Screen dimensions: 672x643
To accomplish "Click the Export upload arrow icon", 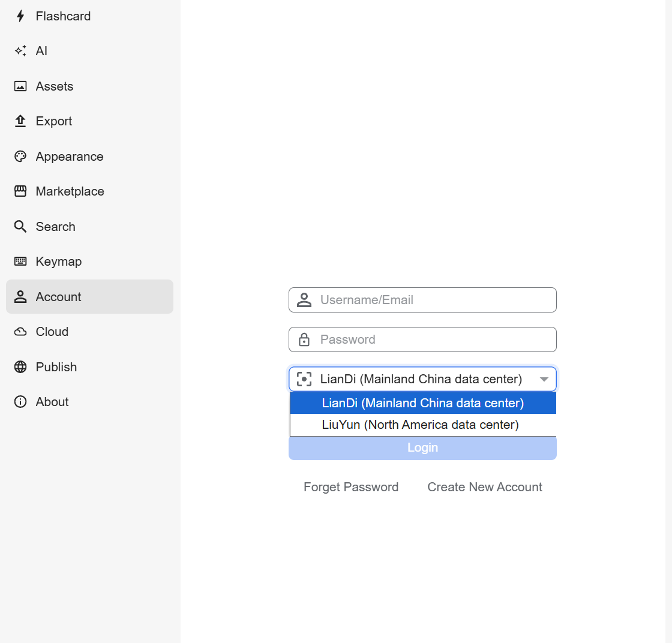I will pyautogui.click(x=20, y=121).
